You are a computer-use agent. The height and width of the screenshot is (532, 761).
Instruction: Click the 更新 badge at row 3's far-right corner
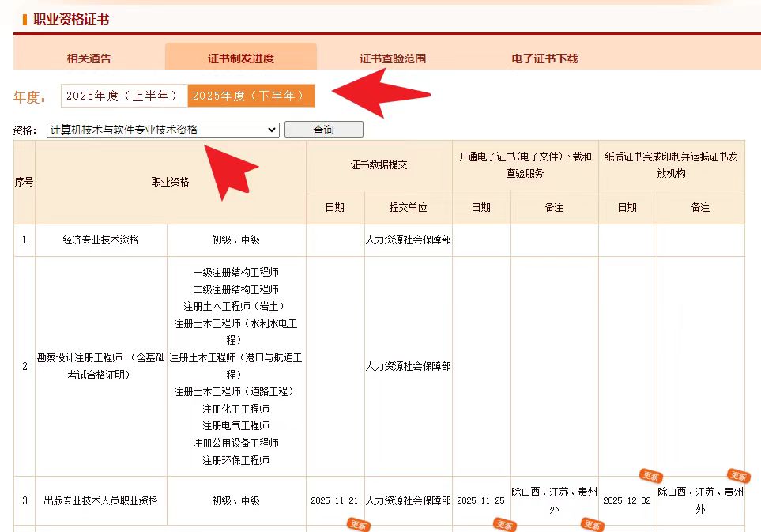pos(738,476)
